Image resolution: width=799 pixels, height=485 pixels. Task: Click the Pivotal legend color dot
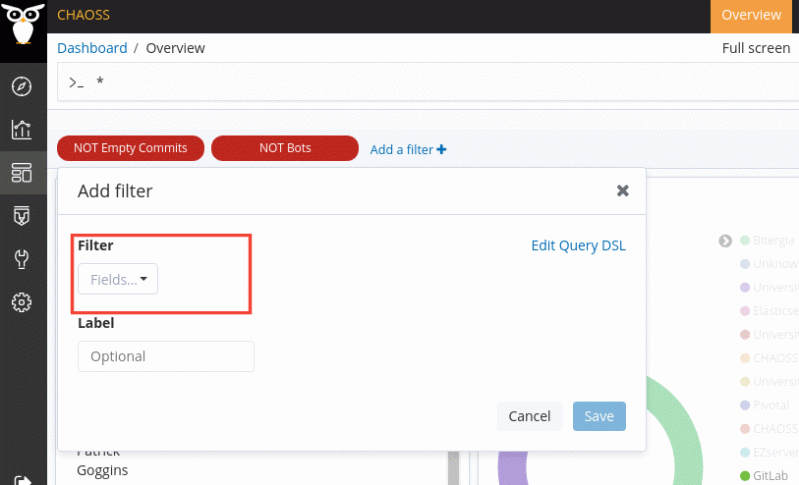click(744, 405)
